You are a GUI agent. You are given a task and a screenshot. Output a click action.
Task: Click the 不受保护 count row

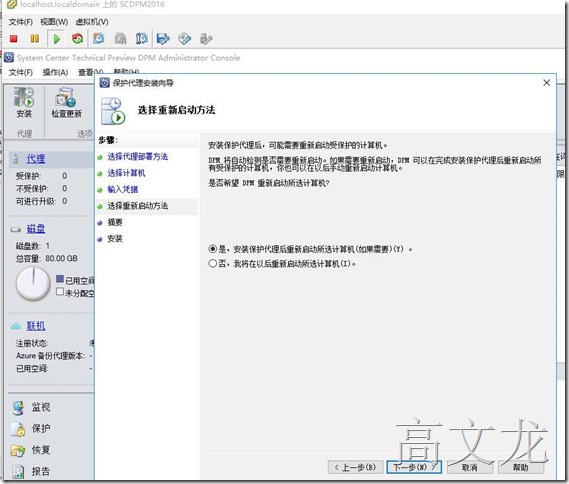(41, 188)
